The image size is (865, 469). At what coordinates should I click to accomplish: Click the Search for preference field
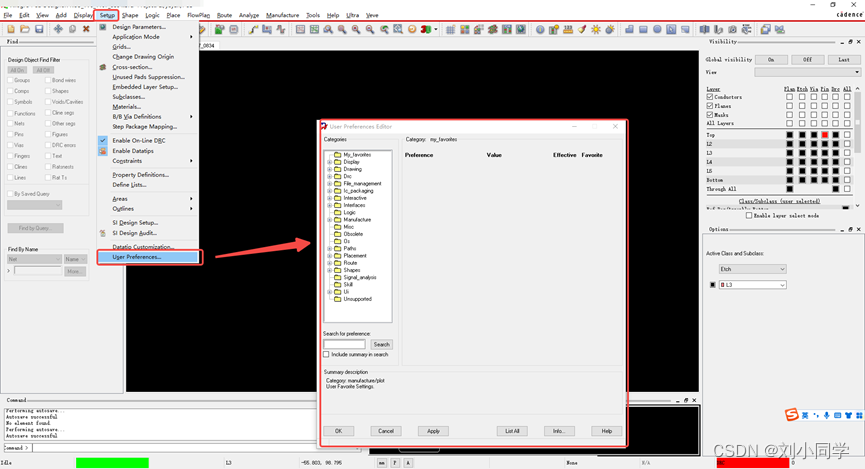coord(344,344)
